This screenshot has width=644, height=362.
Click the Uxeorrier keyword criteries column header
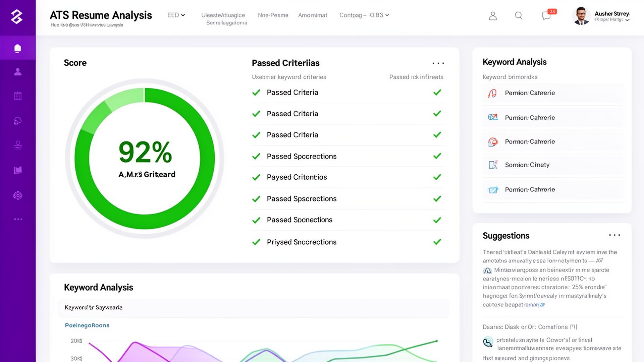click(289, 77)
